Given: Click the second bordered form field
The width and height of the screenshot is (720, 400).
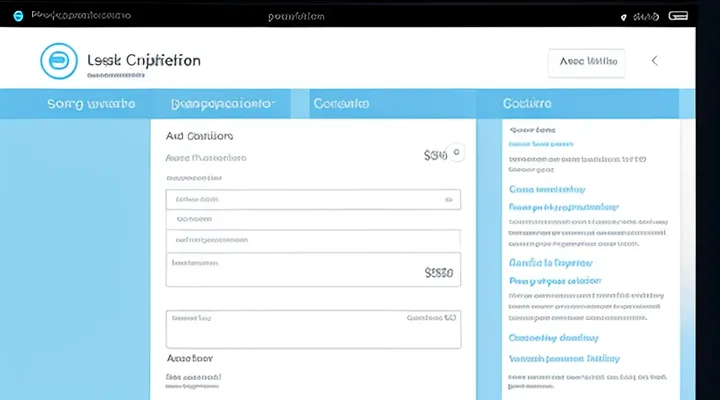Looking at the screenshot, I should coord(313,239).
